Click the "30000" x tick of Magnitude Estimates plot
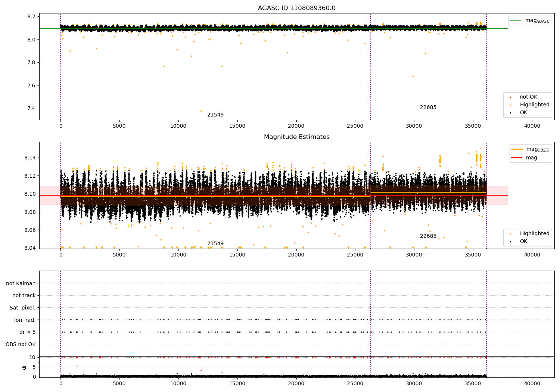560x392 pixels. pos(414,255)
